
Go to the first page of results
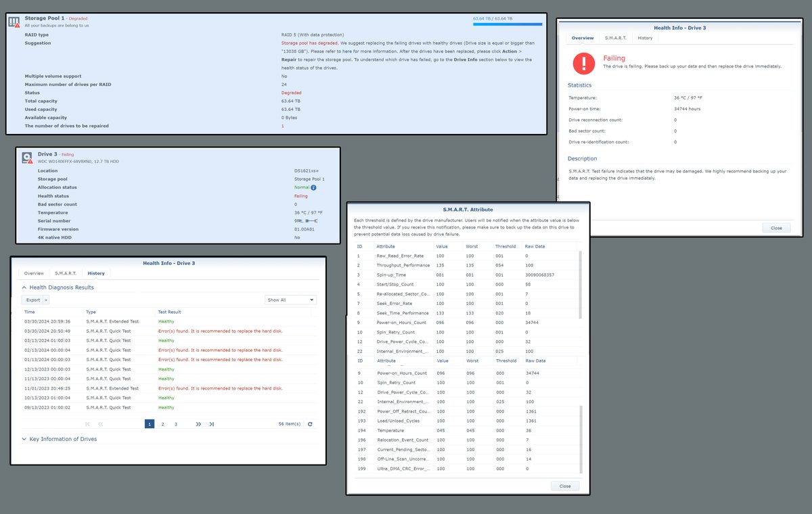[88, 424]
